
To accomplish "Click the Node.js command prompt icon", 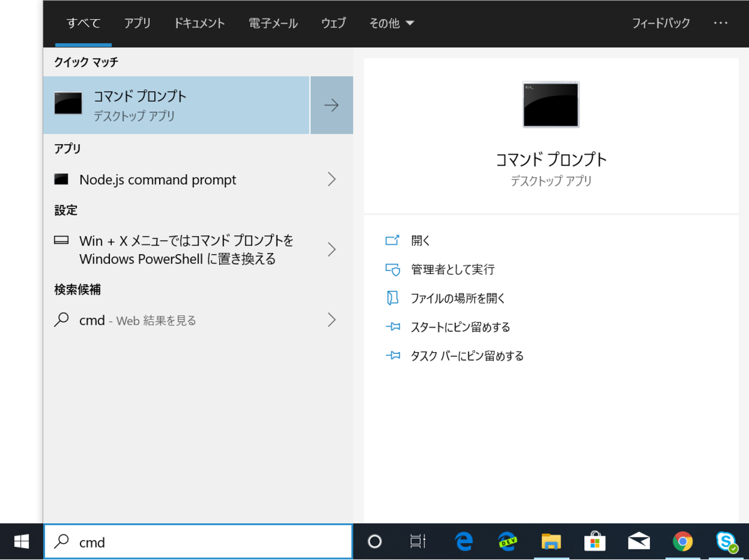I will [61, 180].
